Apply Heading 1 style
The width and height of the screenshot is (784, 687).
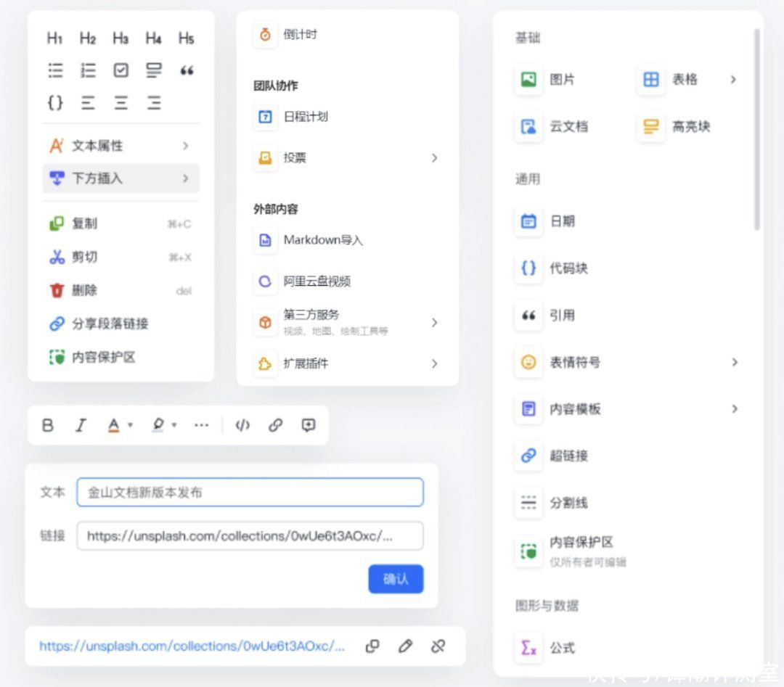click(x=55, y=38)
